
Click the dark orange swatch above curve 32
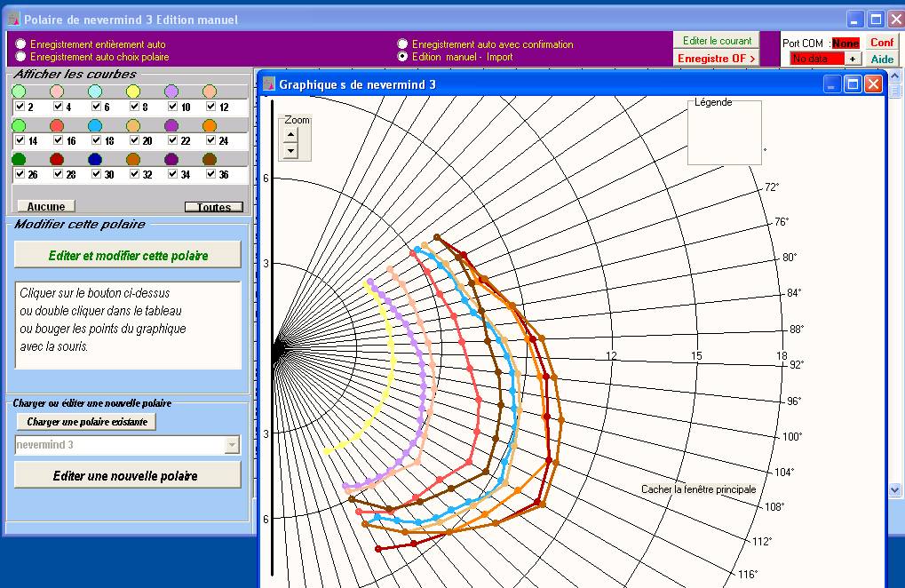pyautogui.click(x=132, y=159)
